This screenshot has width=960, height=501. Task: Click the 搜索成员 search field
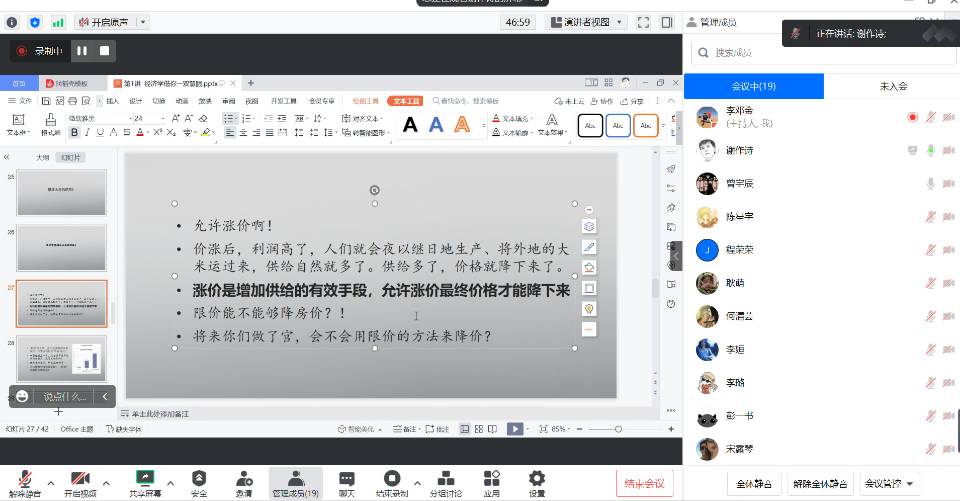[x=820, y=52]
